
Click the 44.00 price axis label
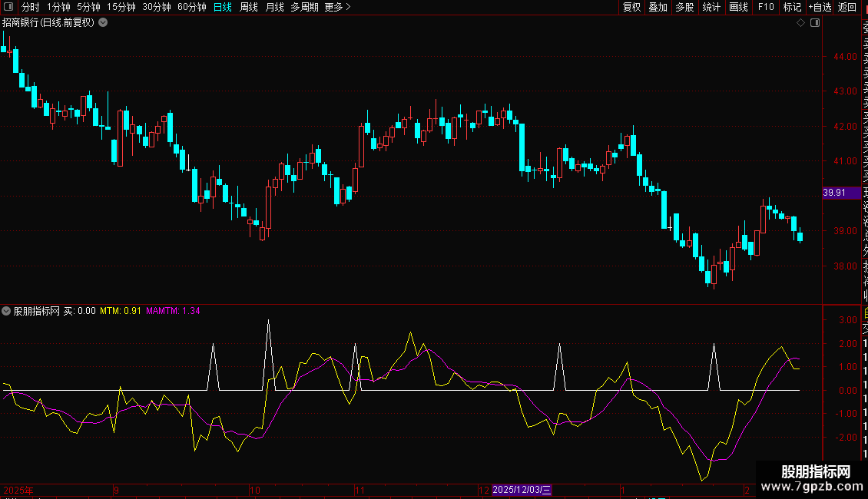[845, 57]
